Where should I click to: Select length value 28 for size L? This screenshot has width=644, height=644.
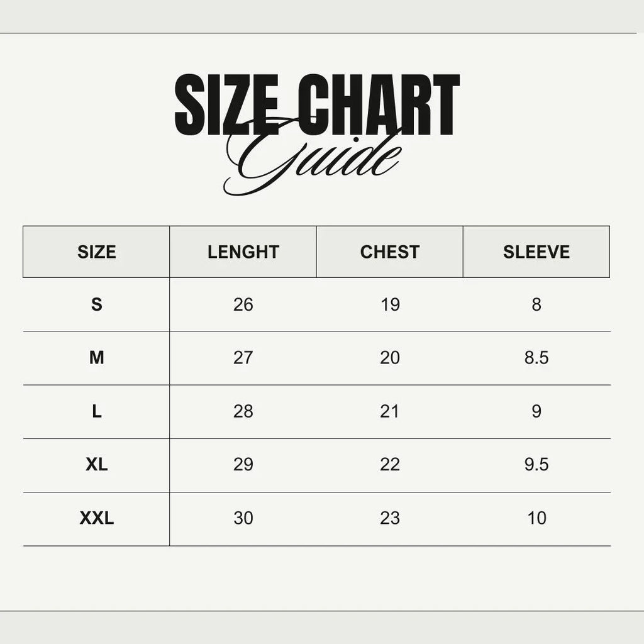click(x=243, y=412)
